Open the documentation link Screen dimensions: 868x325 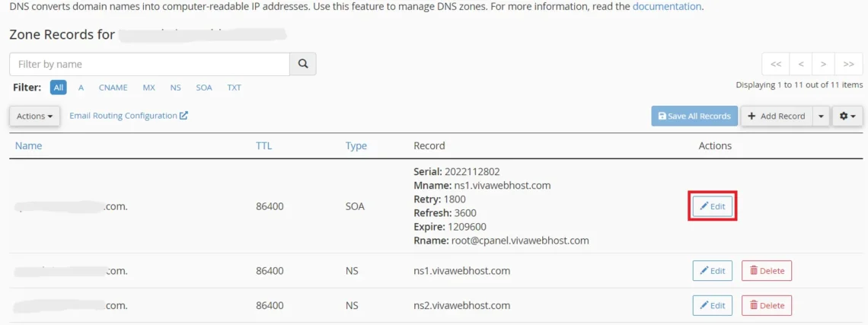tap(666, 7)
